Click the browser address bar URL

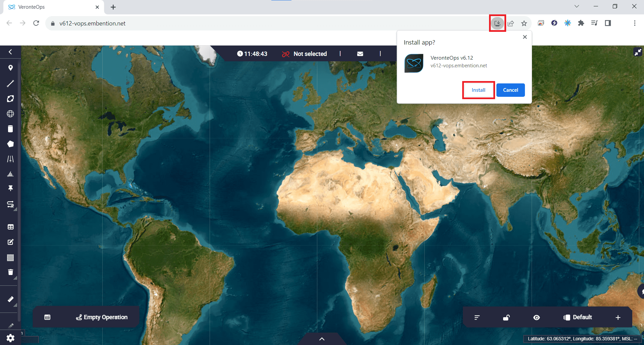93,23
